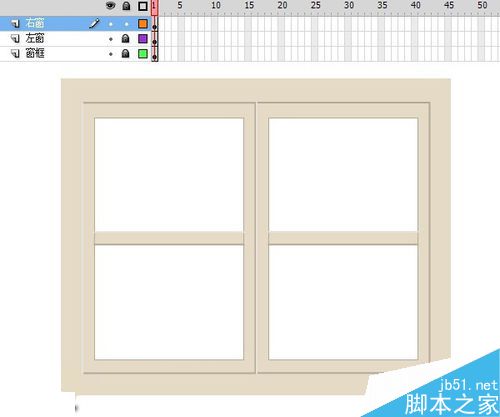500x417 pixels.
Task: Click frame 45 on the timeline ruler
Action: click(x=449, y=5)
